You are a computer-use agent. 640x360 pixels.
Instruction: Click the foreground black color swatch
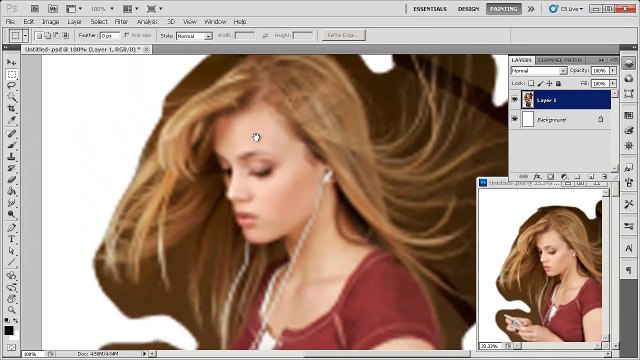[9, 330]
